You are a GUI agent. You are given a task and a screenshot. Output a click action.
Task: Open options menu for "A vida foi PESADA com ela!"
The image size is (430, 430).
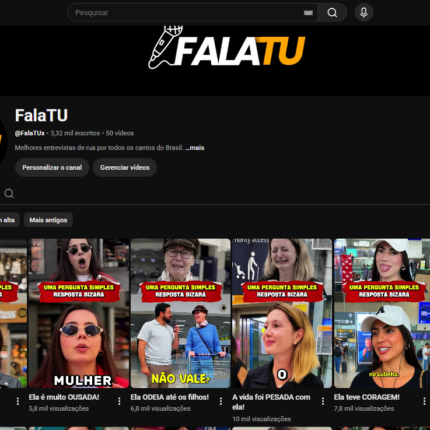[323, 401]
